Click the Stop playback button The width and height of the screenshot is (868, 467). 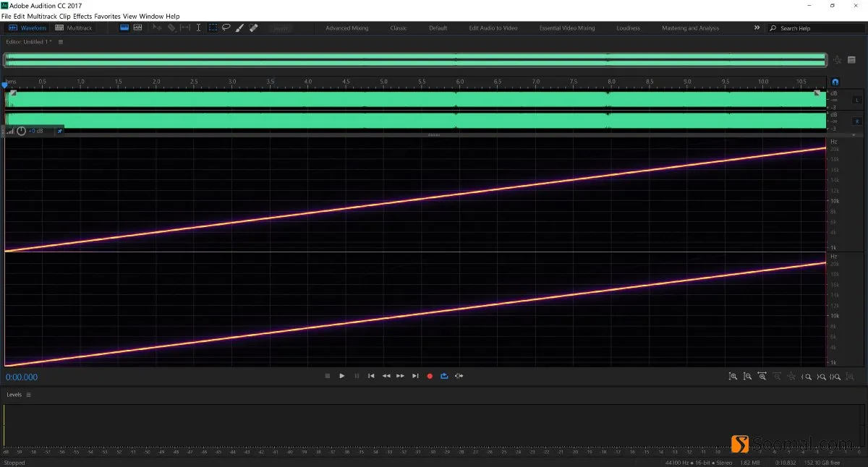click(327, 376)
